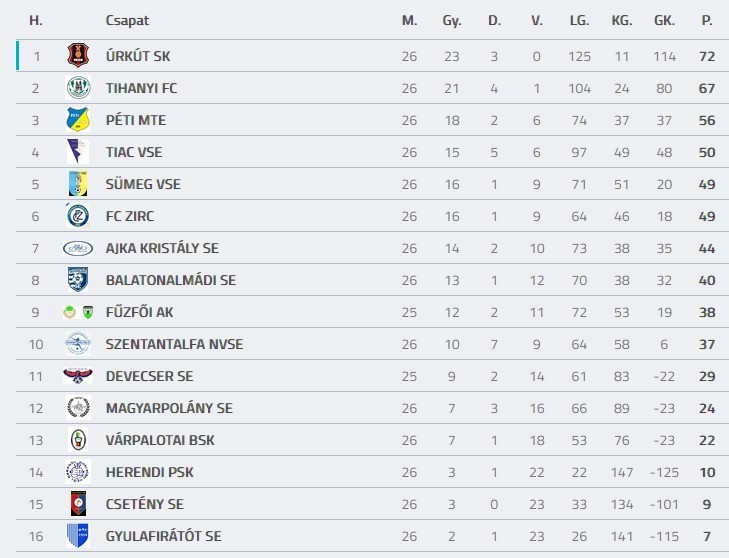Viewport: 729px width, 558px height.
Task: Open the Szentantalfa NVSE team link
Action: [x=174, y=344]
